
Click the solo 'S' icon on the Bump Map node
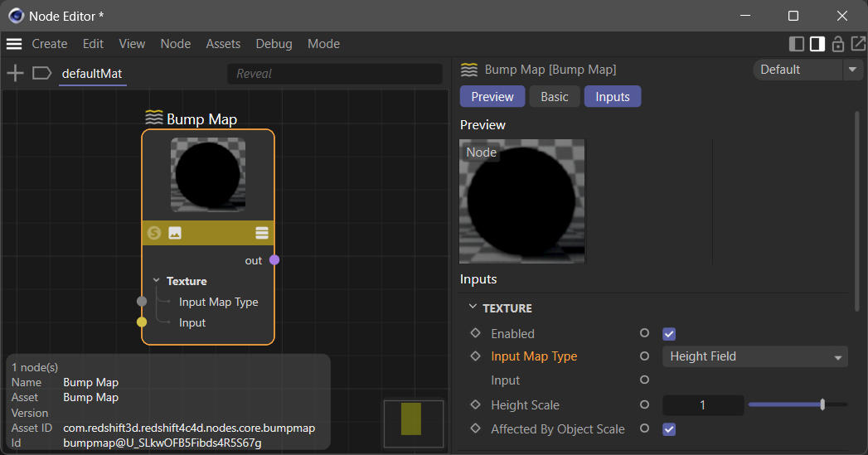click(153, 233)
